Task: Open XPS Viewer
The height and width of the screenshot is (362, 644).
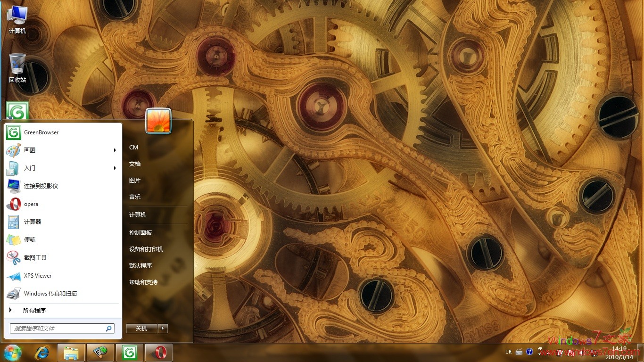Action: coord(38,275)
